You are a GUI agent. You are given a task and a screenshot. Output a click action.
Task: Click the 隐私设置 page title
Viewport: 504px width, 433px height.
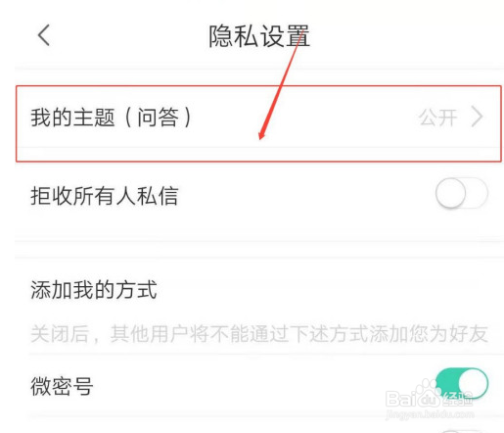pyautogui.click(x=259, y=36)
